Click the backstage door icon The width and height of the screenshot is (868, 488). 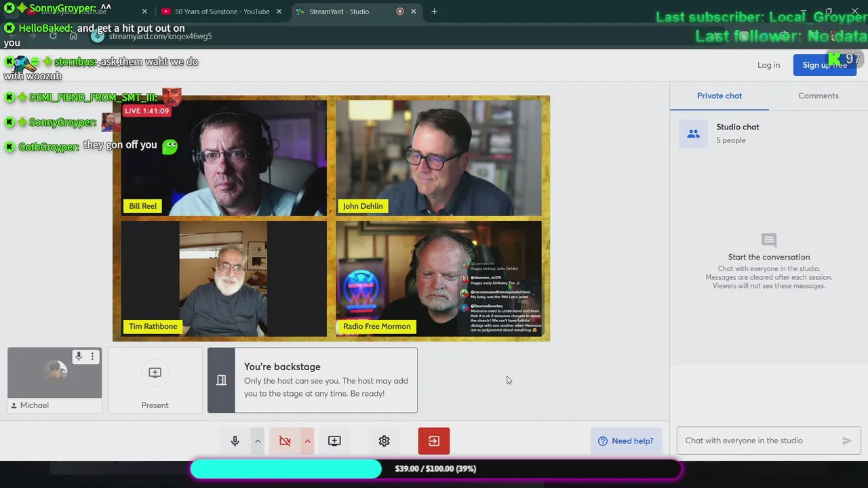tap(221, 380)
